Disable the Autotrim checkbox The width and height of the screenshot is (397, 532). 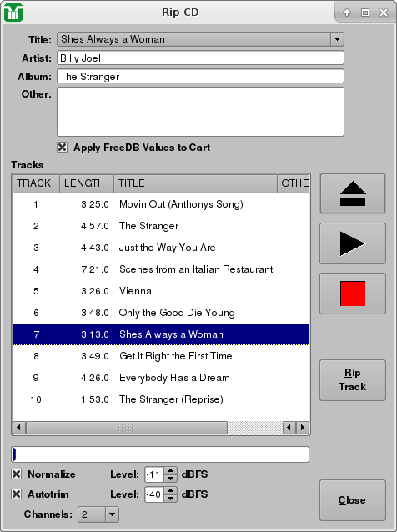[x=17, y=494]
